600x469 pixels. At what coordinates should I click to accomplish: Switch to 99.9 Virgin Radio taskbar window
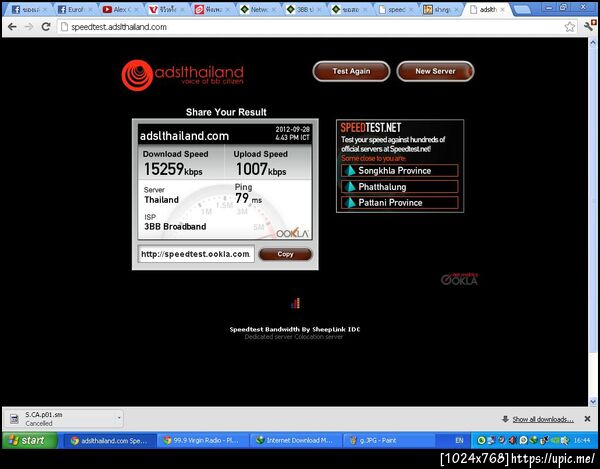[x=202, y=441]
